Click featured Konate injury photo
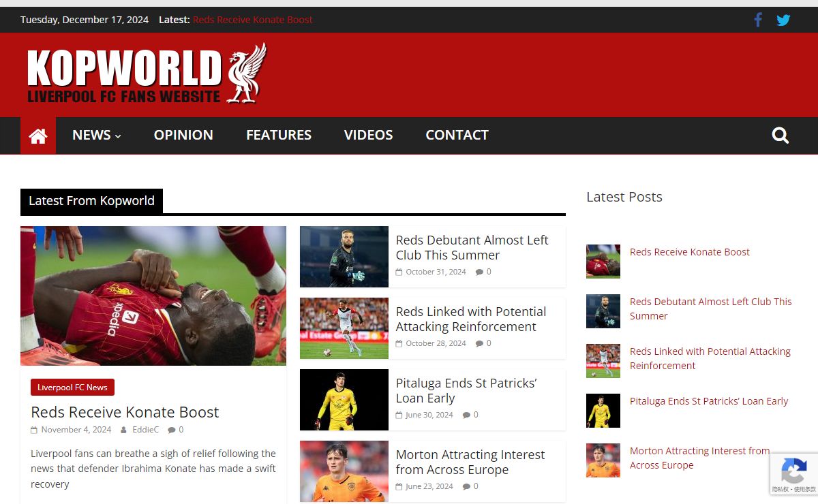Viewport: 818px width, 504px height. 153,296
